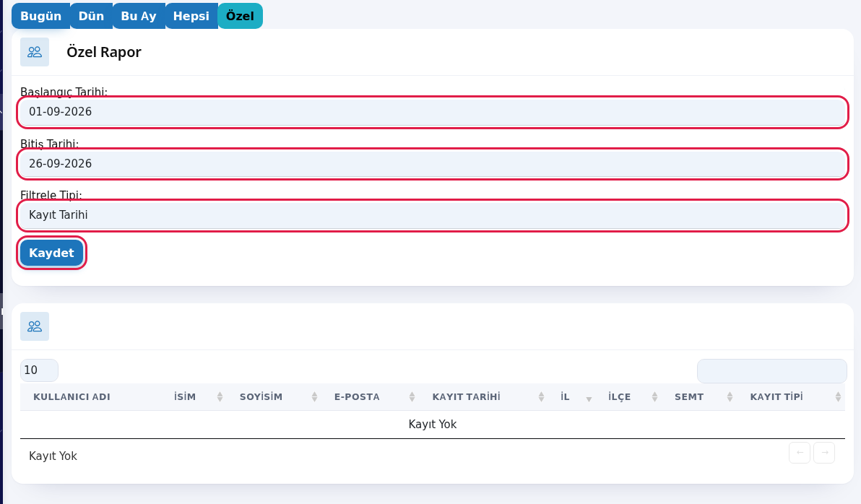Go to next table page arrow
861x504 pixels.
tap(824, 453)
